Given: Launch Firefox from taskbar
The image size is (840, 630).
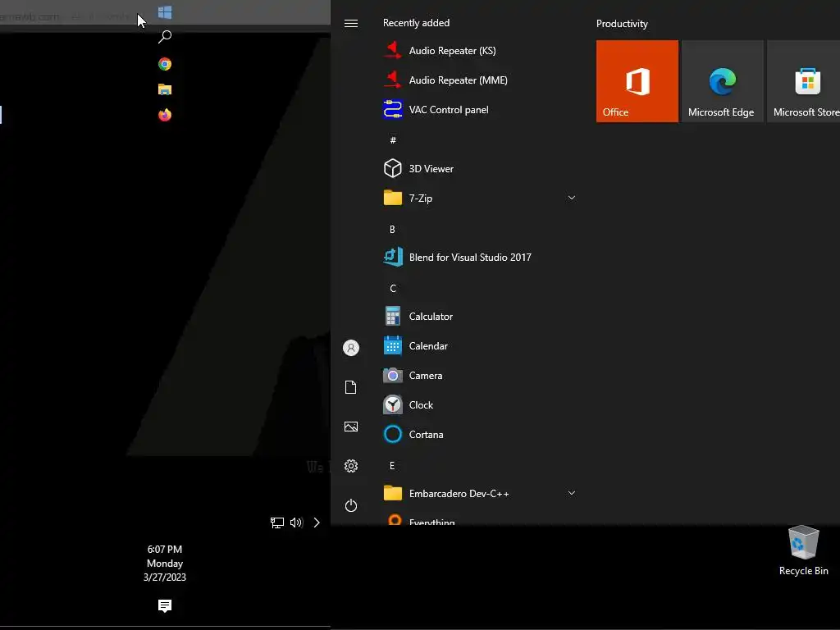Looking at the screenshot, I should pyautogui.click(x=165, y=115).
